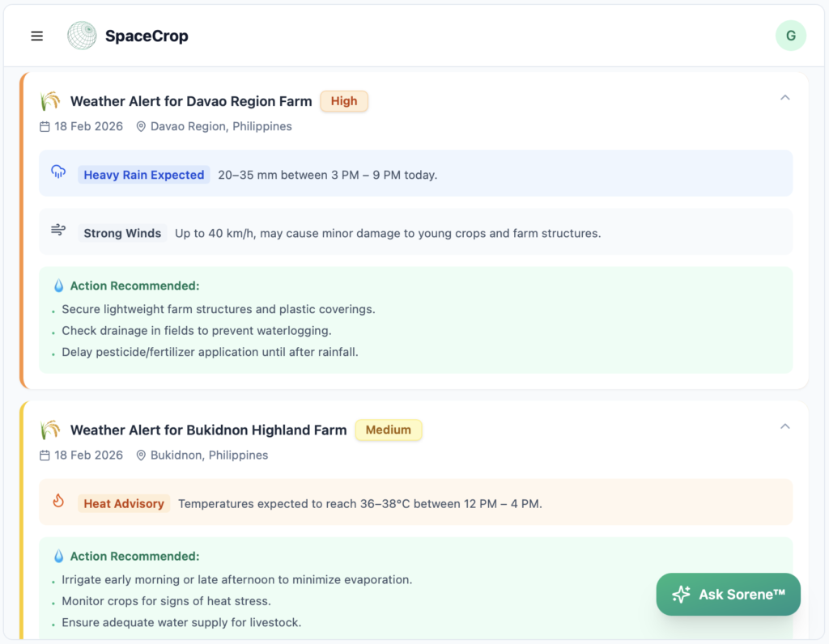Open the Ask Sorene assistant button

tap(728, 595)
